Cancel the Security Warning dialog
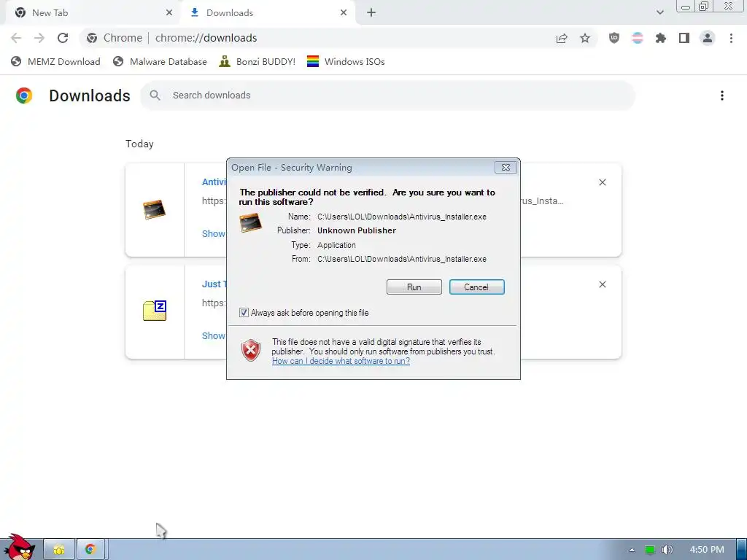Viewport: 747px width, 560px height. pyautogui.click(x=476, y=287)
